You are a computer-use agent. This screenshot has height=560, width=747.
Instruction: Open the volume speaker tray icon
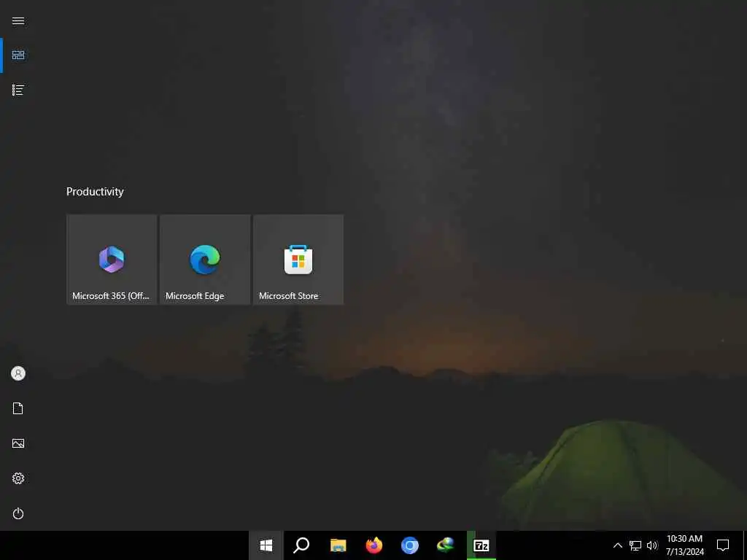coord(652,545)
